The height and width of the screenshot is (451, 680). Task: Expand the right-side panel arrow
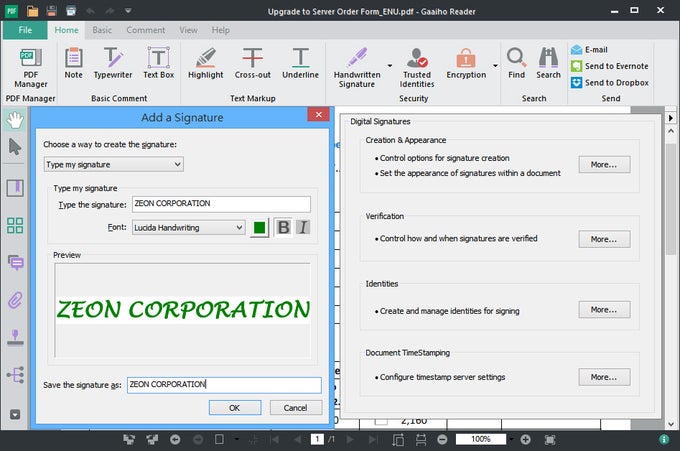[x=671, y=118]
